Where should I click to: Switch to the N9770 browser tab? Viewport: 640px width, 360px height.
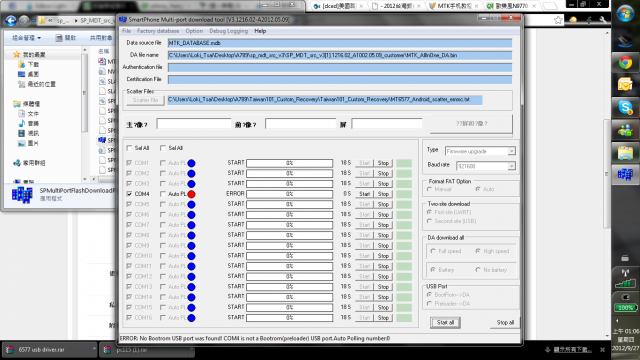tap(511, 6)
